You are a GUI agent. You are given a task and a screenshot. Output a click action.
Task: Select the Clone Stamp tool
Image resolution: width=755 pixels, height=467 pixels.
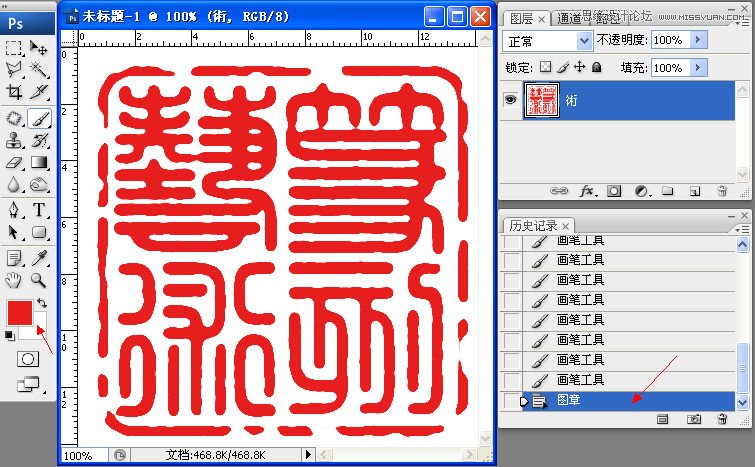click(13, 141)
